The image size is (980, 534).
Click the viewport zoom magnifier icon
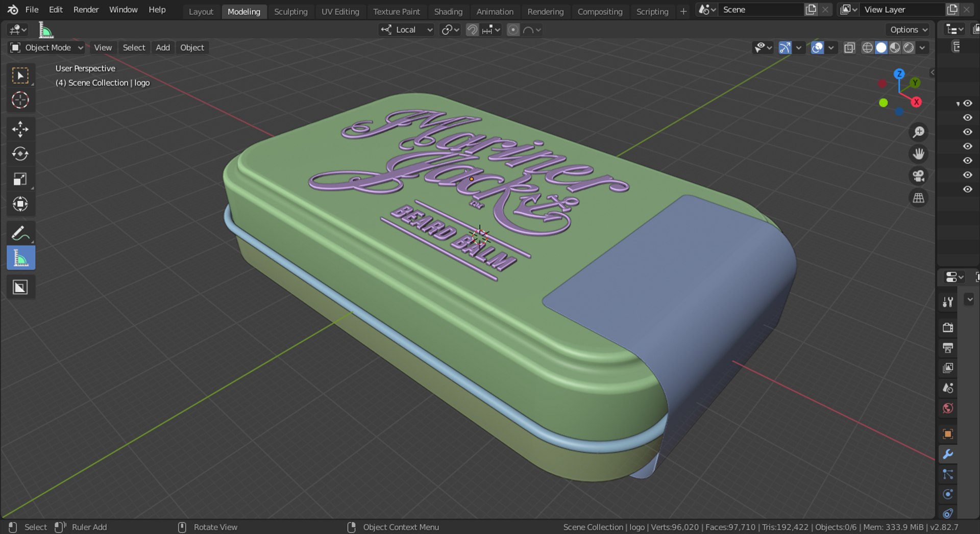click(x=919, y=132)
